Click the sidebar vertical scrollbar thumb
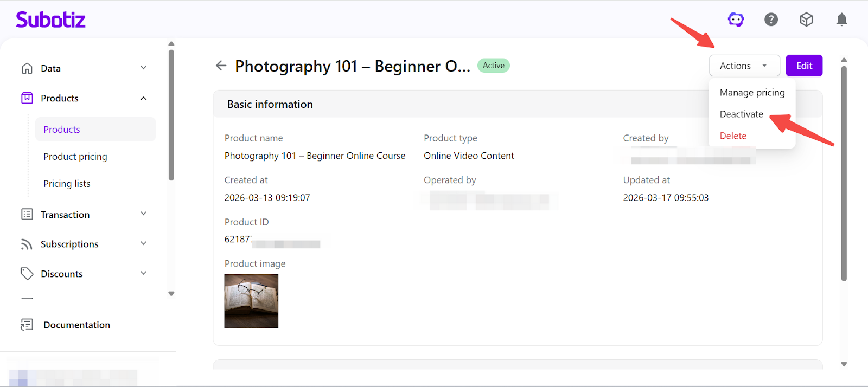 tap(171, 114)
